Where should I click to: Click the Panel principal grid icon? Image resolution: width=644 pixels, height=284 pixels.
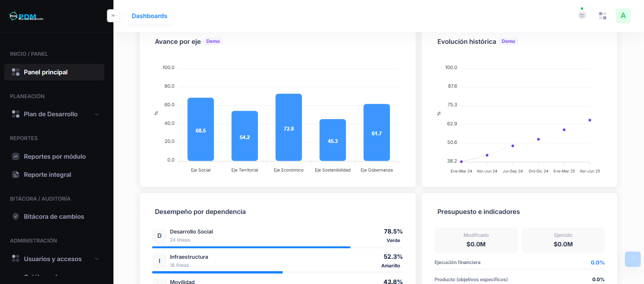point(16,72)
